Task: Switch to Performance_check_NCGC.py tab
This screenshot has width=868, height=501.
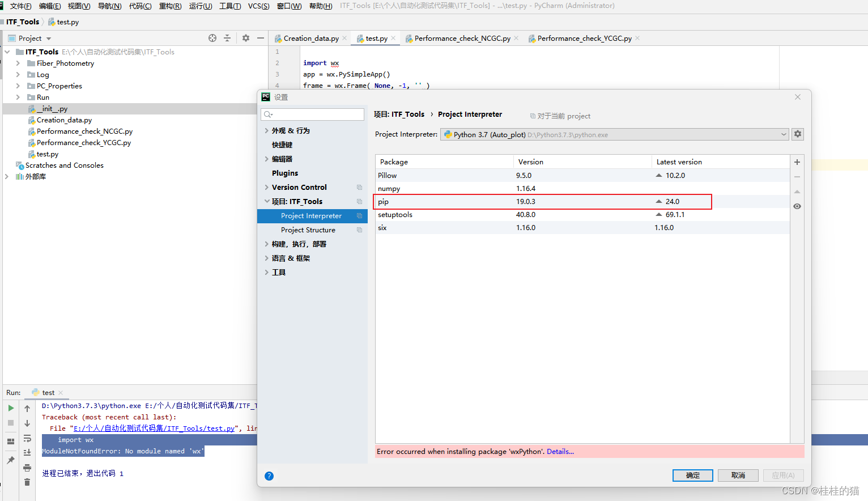Action: pos(462,38)
